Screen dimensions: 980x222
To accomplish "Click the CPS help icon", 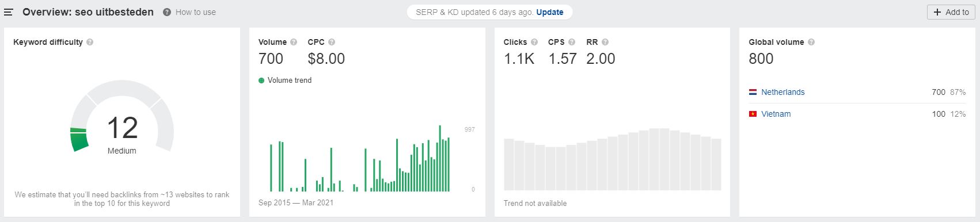I will [572, 42].
